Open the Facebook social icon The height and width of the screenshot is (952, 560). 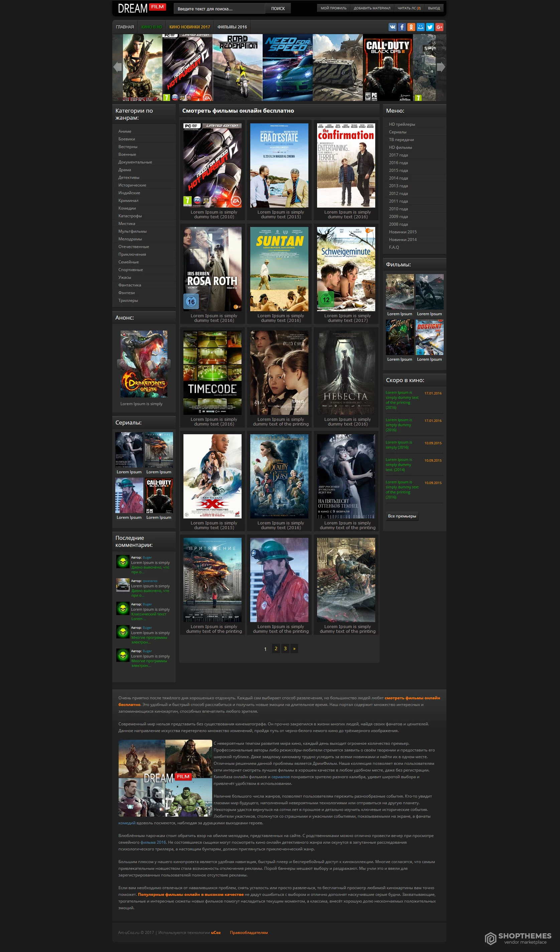pyautogui.click(x=402, y=27)
